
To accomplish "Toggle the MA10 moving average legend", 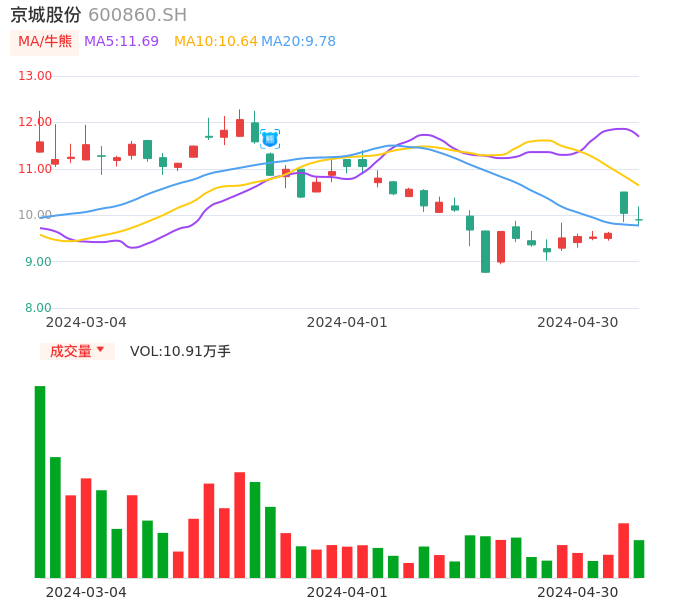I will [215, 42].
